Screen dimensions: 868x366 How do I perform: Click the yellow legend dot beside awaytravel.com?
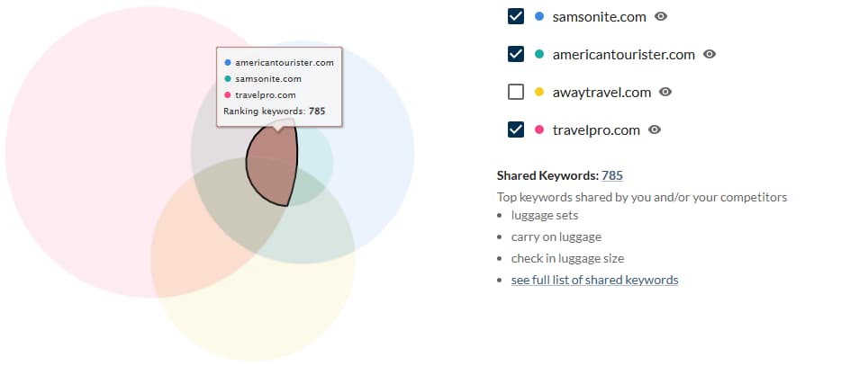click(538, 92)
